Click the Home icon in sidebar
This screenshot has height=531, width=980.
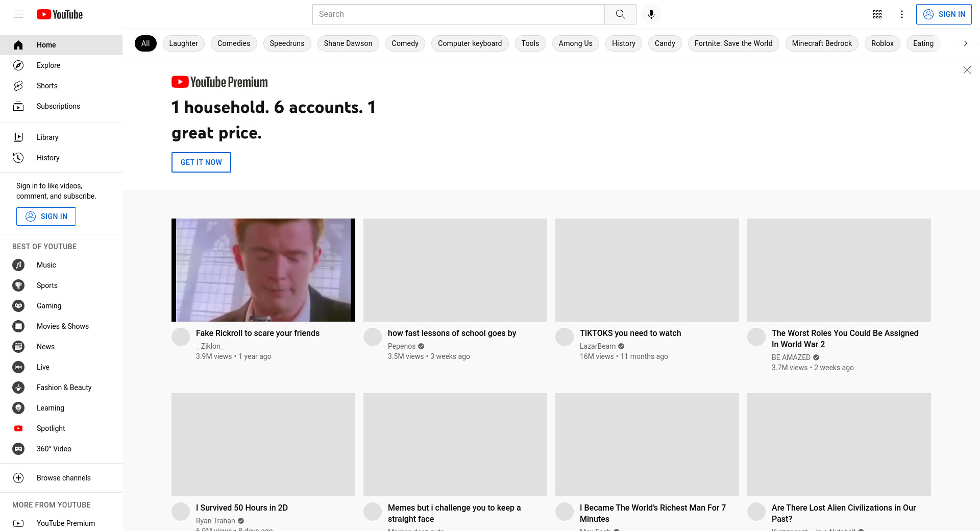[x=18, y=45]
